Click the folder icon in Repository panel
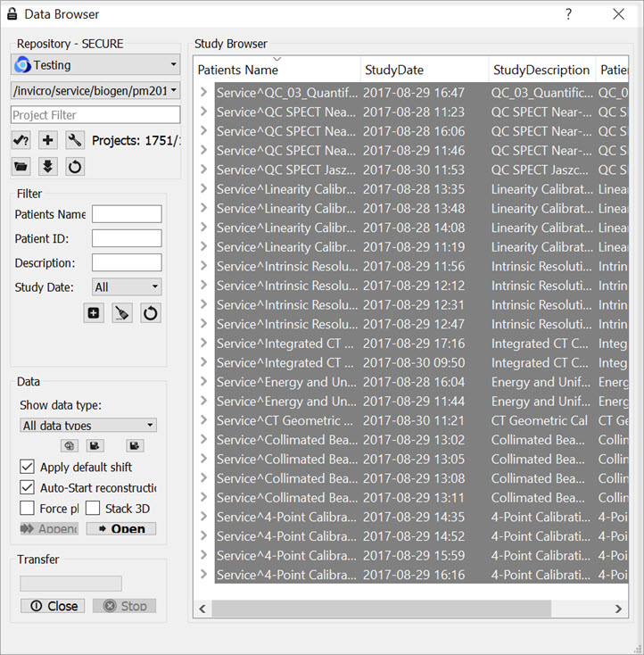This screenshot has height=655, width=644. [x=21, y=166]
